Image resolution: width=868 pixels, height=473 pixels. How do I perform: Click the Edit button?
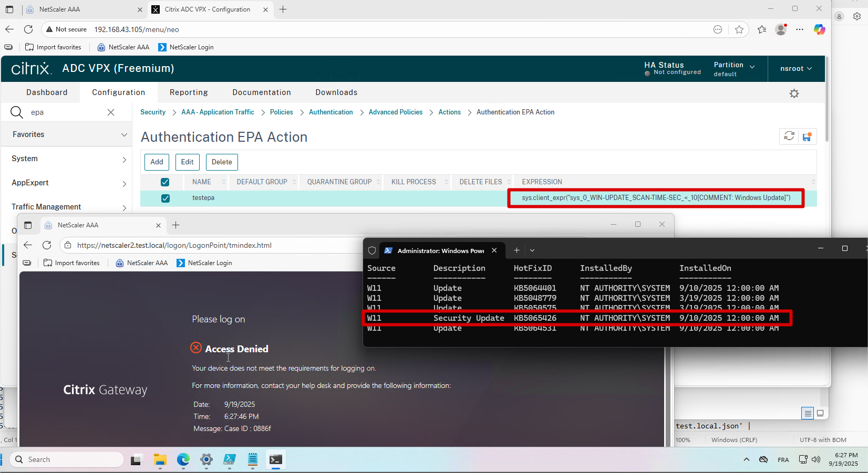(188, 162)
